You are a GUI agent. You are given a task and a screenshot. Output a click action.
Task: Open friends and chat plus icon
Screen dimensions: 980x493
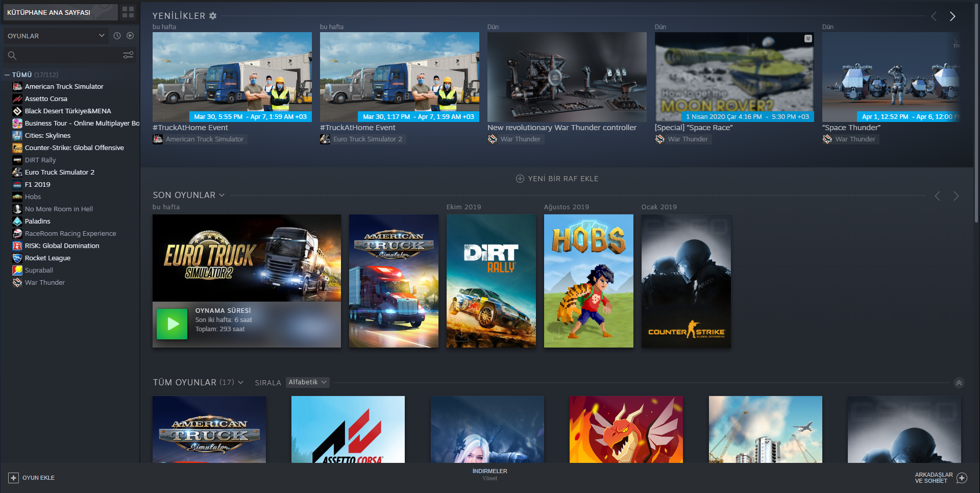tap(962, 478)
